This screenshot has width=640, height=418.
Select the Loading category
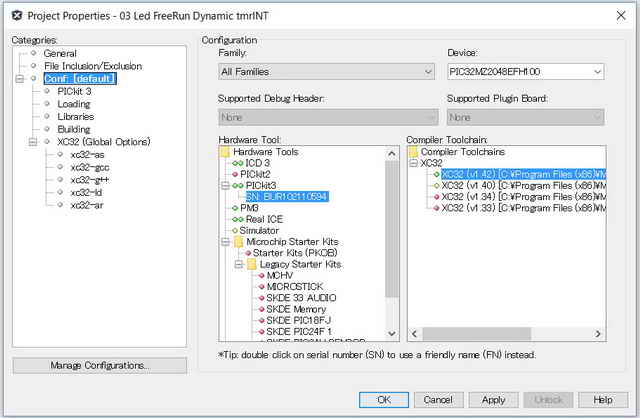[74, 104]
